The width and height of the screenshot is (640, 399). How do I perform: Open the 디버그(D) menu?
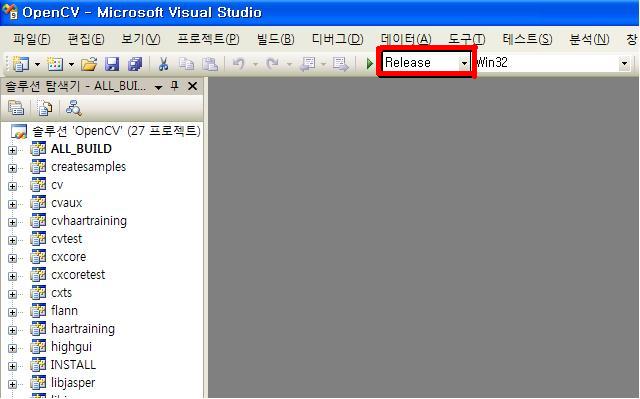[337, 39]
